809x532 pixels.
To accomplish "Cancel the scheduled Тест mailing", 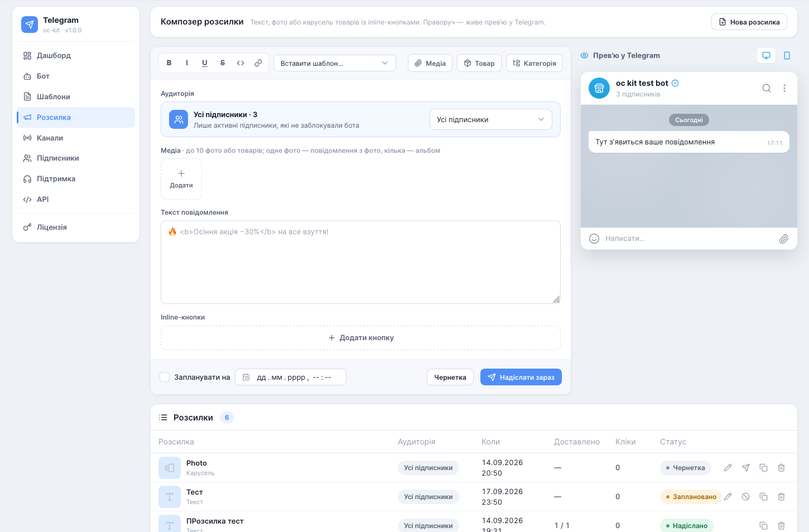I will (746, 497).
